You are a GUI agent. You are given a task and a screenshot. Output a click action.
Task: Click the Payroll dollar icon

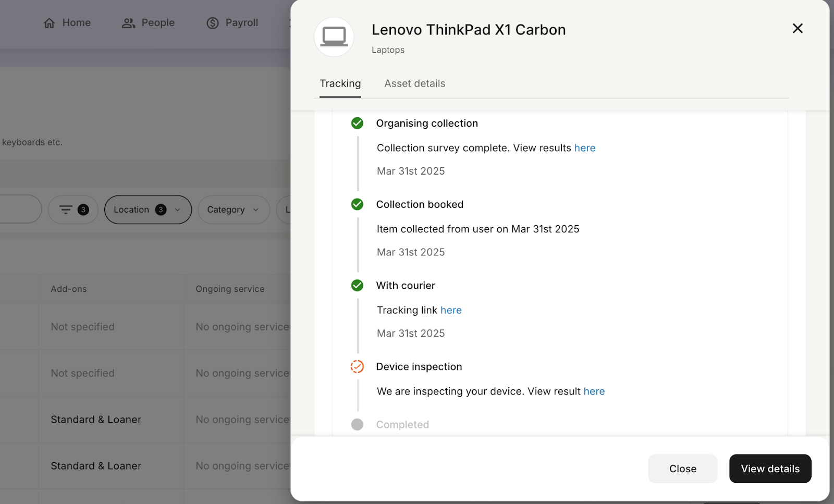tap(213, 23)
